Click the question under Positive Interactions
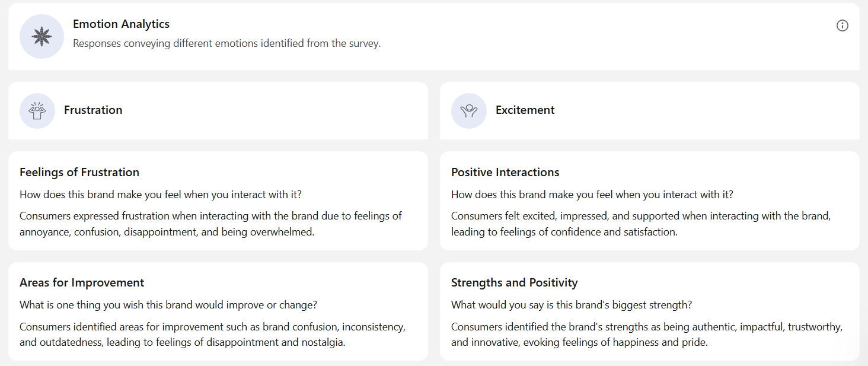Viewport: 868px width, 366px height. (x=592, y=194)
